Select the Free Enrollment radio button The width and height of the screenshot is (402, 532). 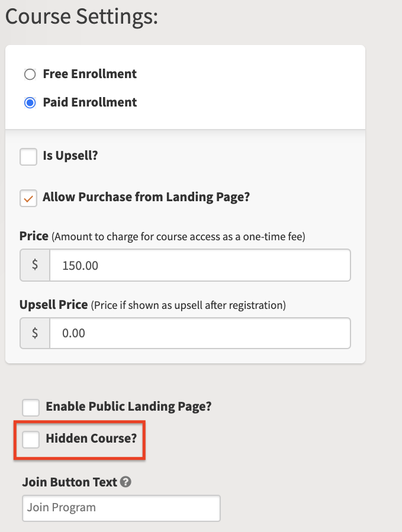tap(30, 75)
